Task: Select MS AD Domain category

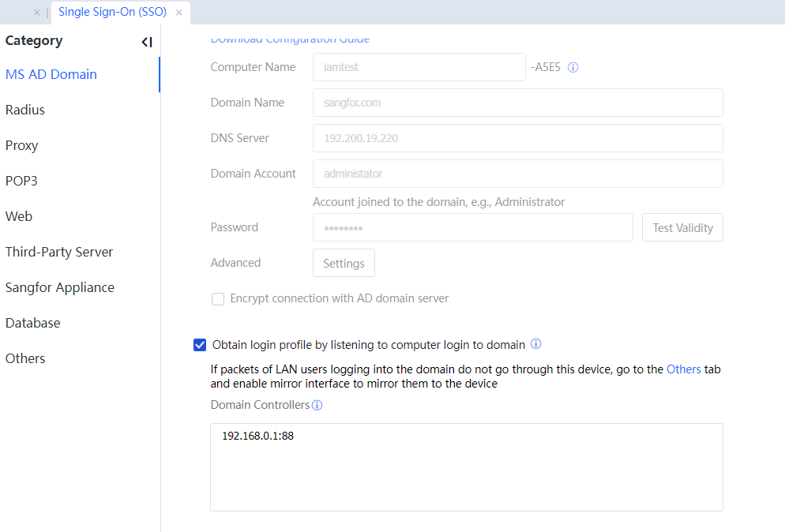Action: (51, 74)
